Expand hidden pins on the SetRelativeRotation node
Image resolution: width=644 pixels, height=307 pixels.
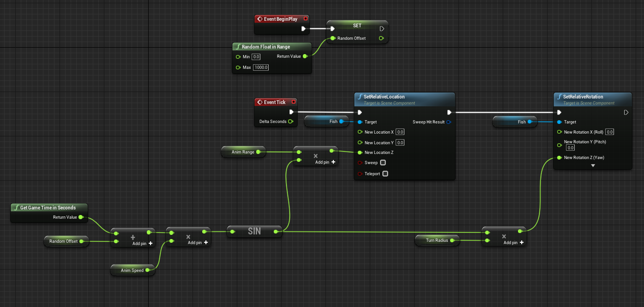point(593,165)
